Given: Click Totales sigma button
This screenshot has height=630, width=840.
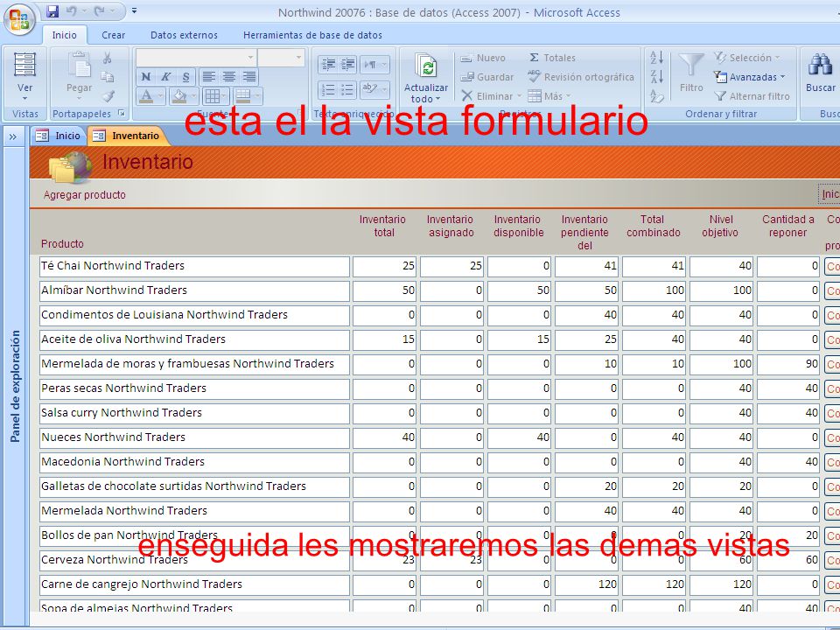Looking at the screenshot, I should point(552,58).
